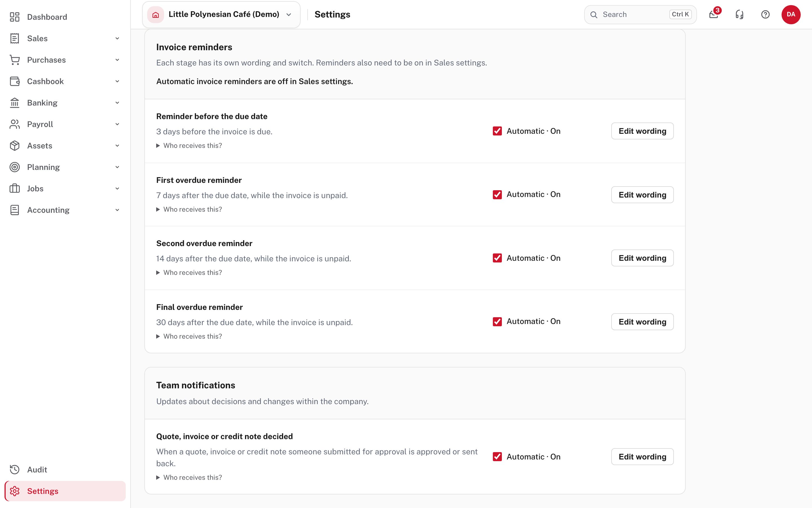This screenshot has width=812, height=508.
Task: Click the Dashboard grid icon
Action: (x=14, y=17)
